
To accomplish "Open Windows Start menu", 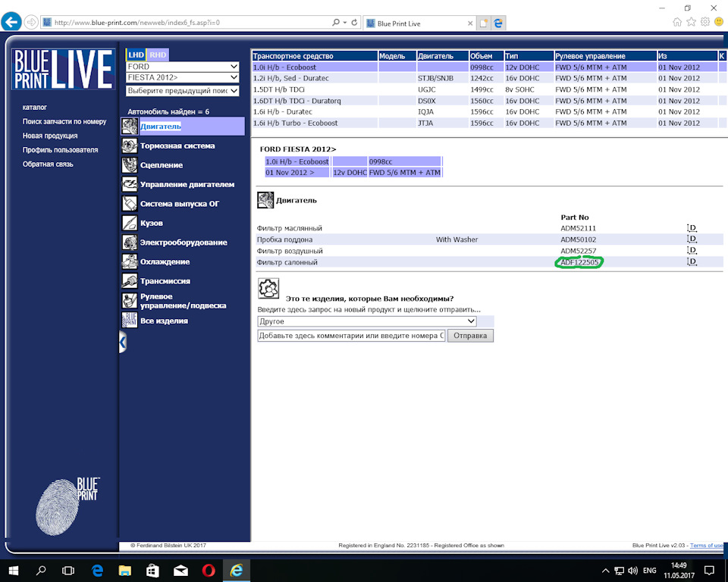I will pos(13,571).
